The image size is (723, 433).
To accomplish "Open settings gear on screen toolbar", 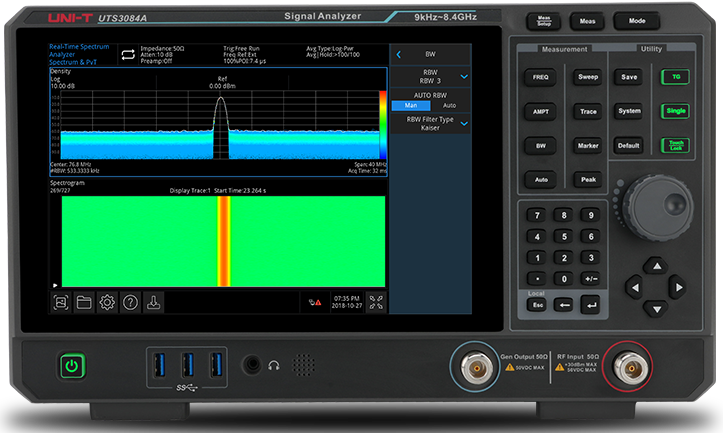I will point(107,303).
